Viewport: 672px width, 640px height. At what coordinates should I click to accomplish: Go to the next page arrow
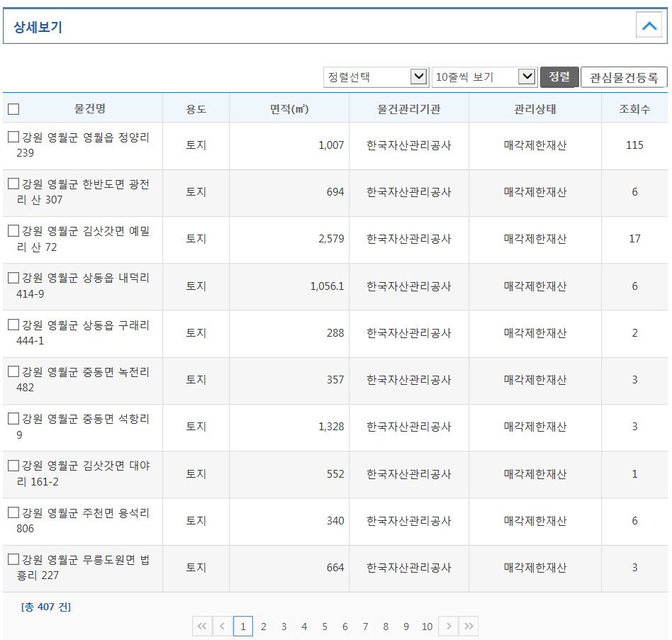(x=448, y=627)
